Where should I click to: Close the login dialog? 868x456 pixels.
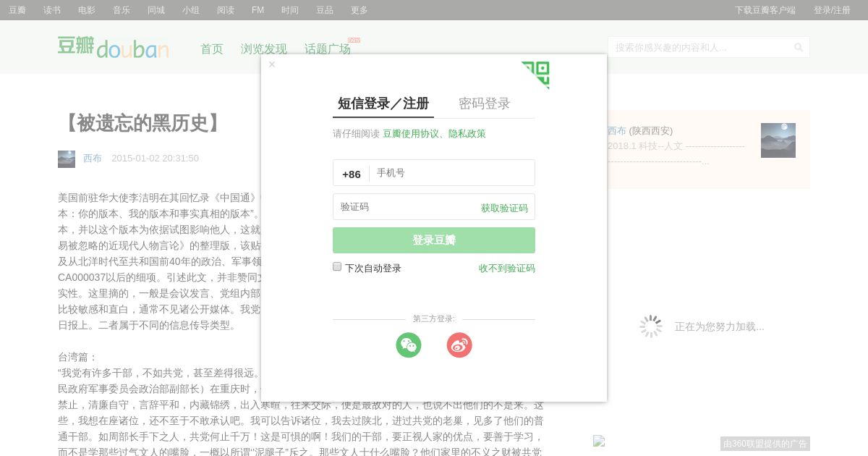(272, 64)
